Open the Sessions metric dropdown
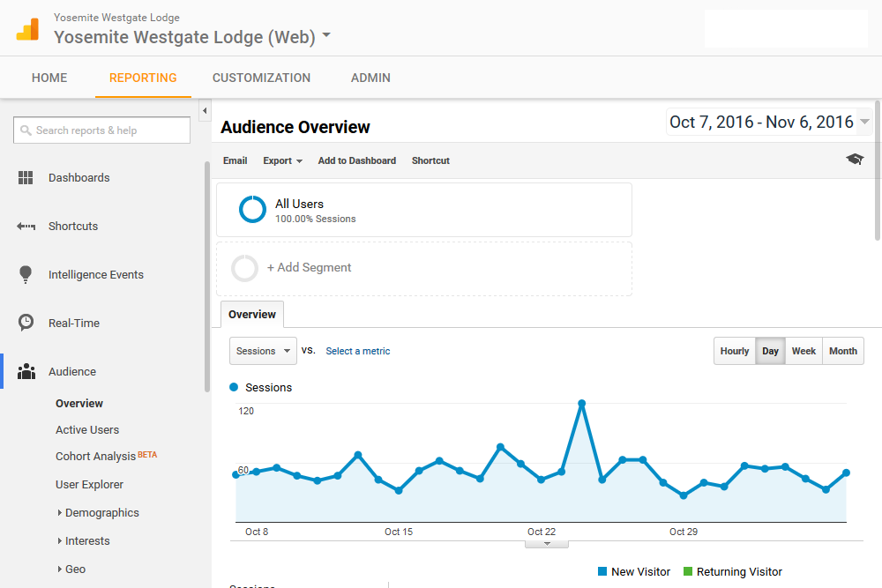 tap(263, 351)
